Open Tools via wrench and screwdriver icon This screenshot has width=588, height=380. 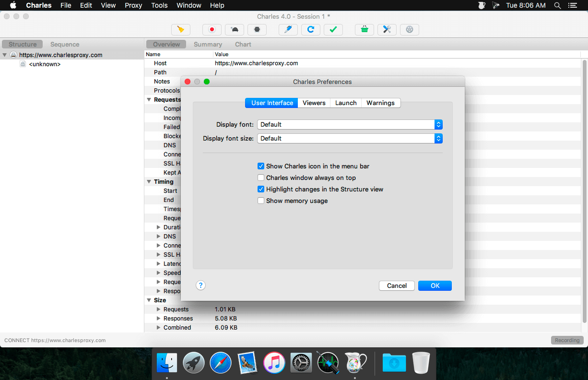click(x=387, y=30)
